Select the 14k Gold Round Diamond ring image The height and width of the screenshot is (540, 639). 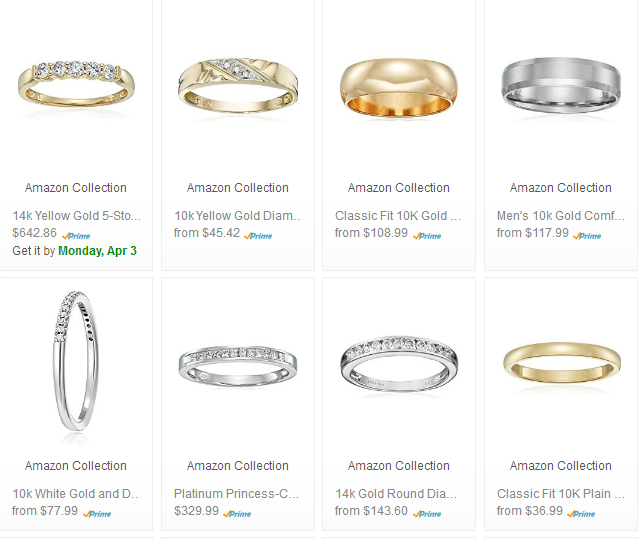pos(399,364)
